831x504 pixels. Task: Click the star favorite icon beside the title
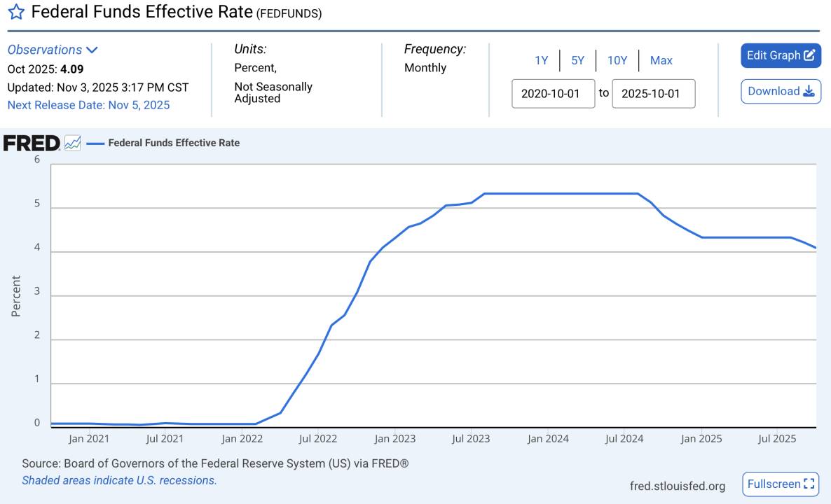coord(15,12)
